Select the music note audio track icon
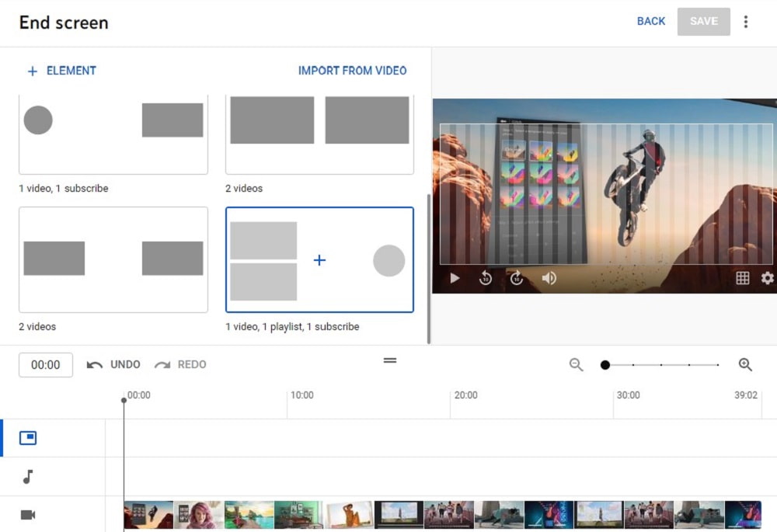 (28, 476)
